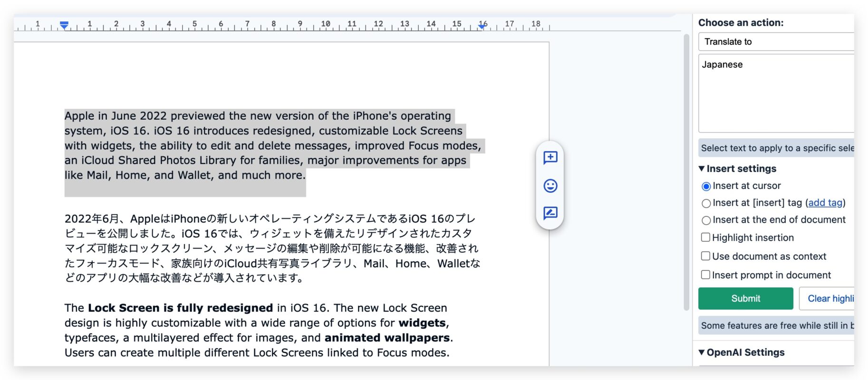This screenshot has height=380, width=868.
Task: Click the left indent marker on ruler
Action: [64, 25]
